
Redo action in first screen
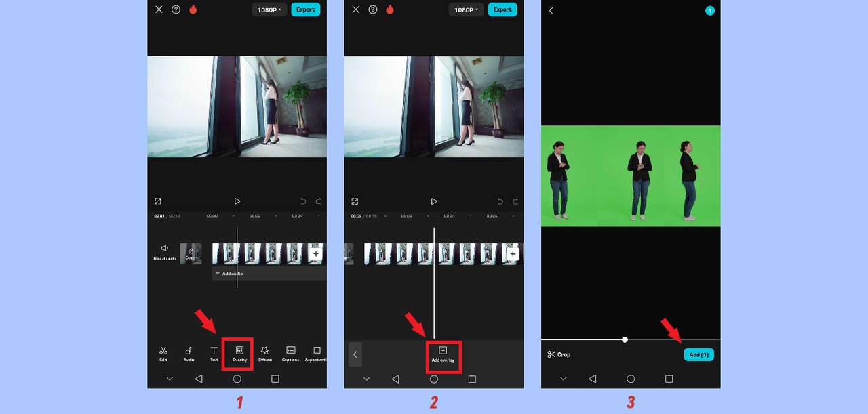pyautogui.click(x=318, y=201)
